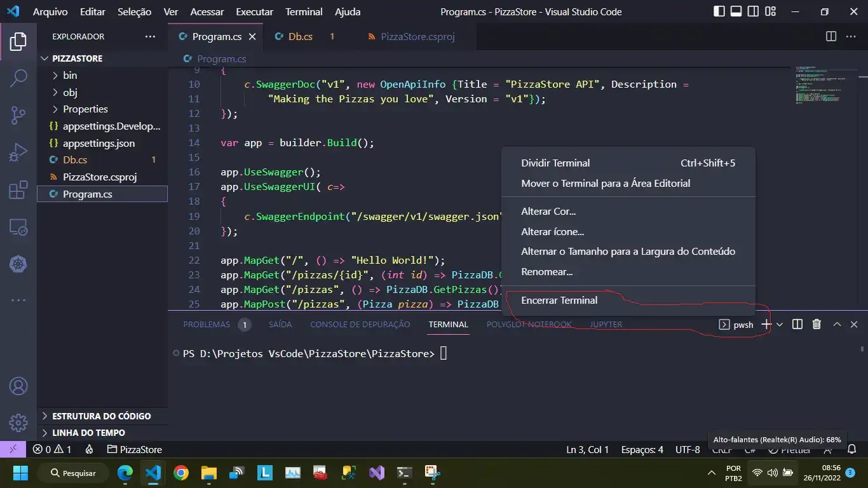Click the split editor icon
Image resolution: width=868 pixels, height=488 pixels.
[831, 36]
